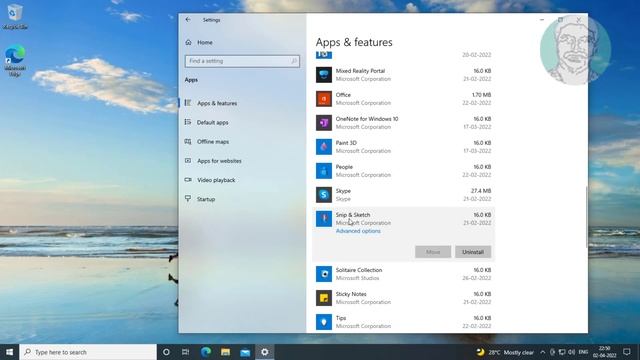Screen dimensions: 640x360
Task: Click the search magnifier in Find a setting
Action: point(294,61)
